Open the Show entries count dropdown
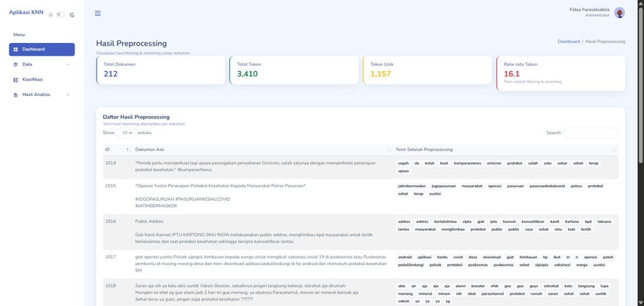This screenshot has height=306, width=644. pyautogui.click(x=126, y=133)
